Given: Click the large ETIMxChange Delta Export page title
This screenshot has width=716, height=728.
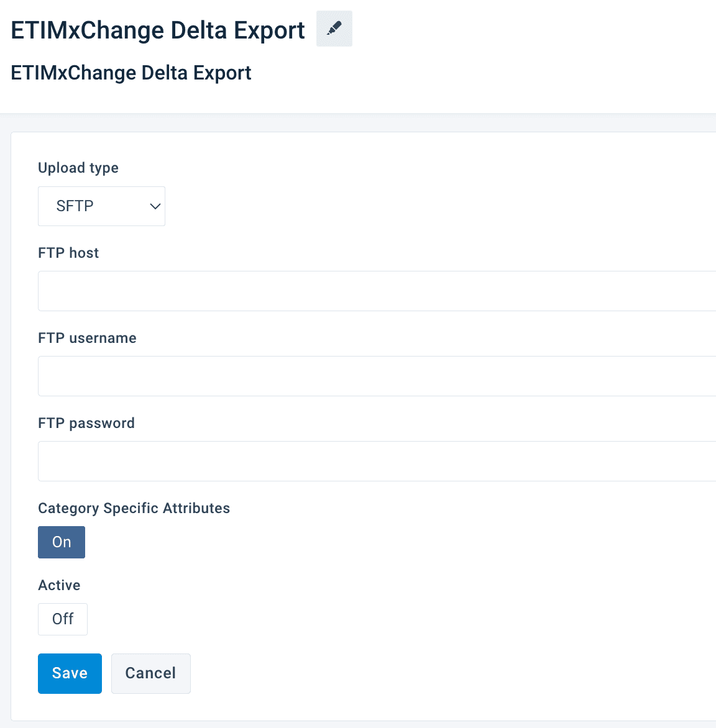Looking at the screenshot, I should (158, 30).
